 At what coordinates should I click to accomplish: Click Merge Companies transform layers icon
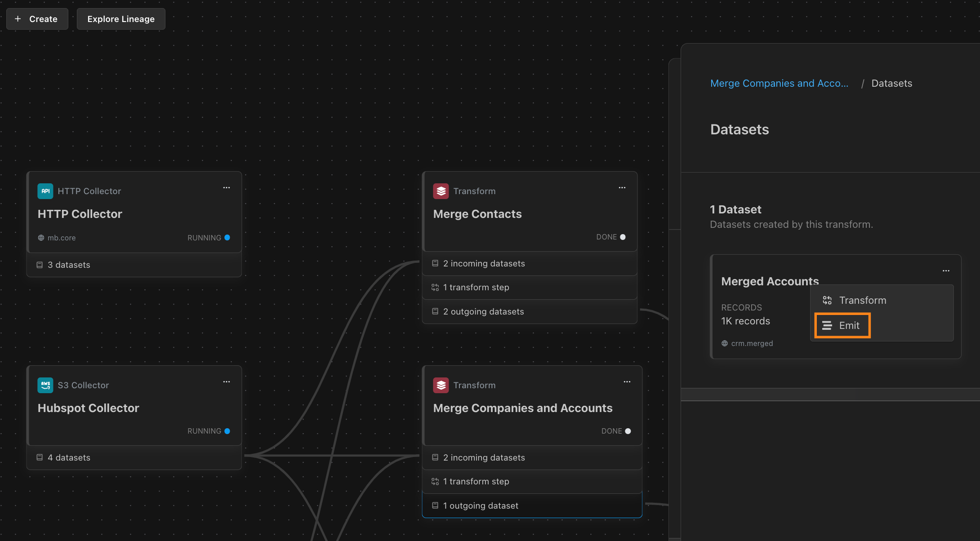[441, 385]
